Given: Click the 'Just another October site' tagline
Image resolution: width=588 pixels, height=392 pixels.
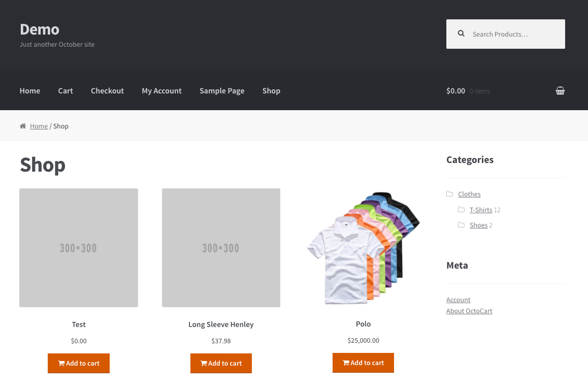Looking at the screenshot, I should click(x=57, y=44).
